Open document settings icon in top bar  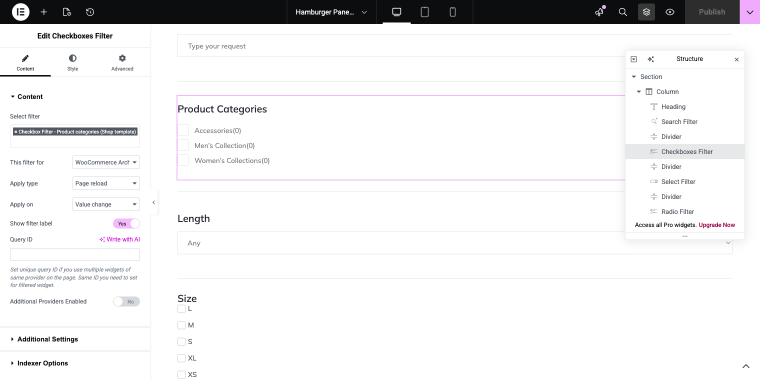pyautogui.click(x=67, y=12)
